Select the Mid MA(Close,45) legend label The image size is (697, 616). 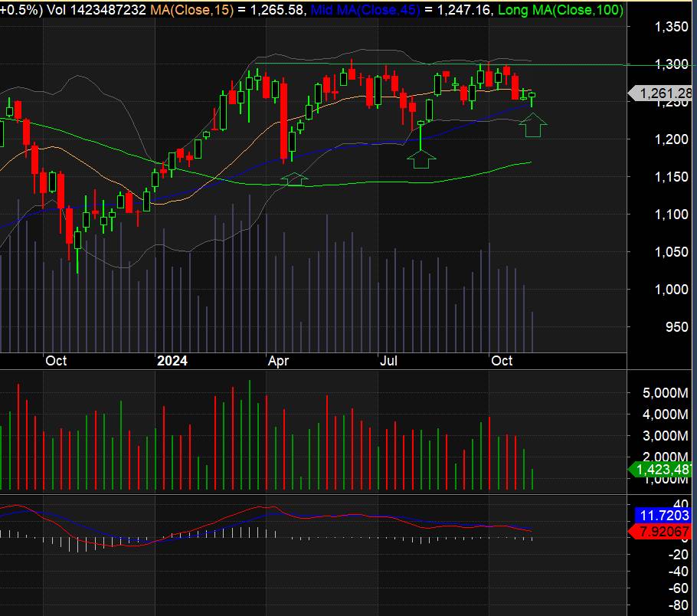365,10
